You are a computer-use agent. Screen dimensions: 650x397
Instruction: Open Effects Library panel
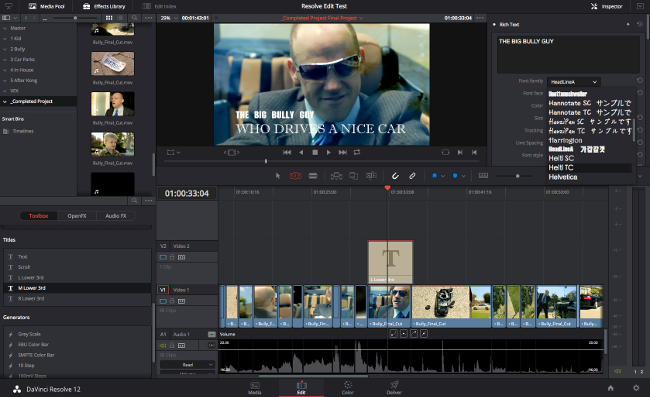click(x=104, y=6)
